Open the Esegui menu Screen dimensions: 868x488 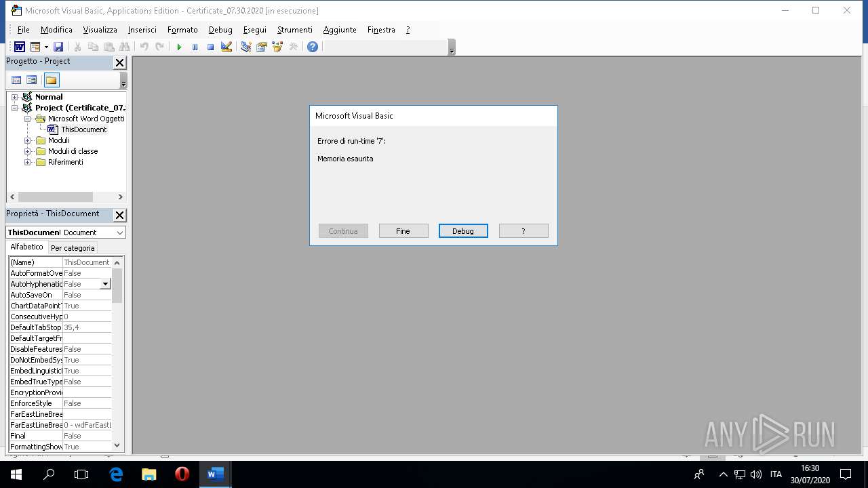coord(254,30)
